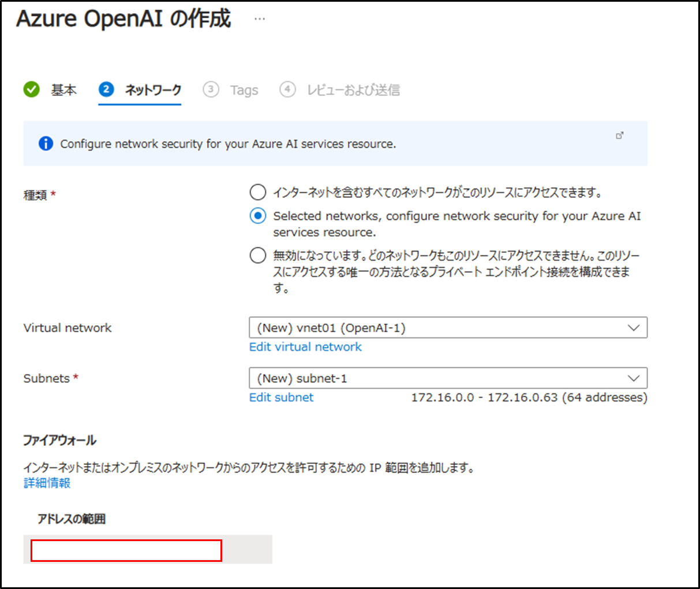Click the ファイアウォール section heading

59,440
